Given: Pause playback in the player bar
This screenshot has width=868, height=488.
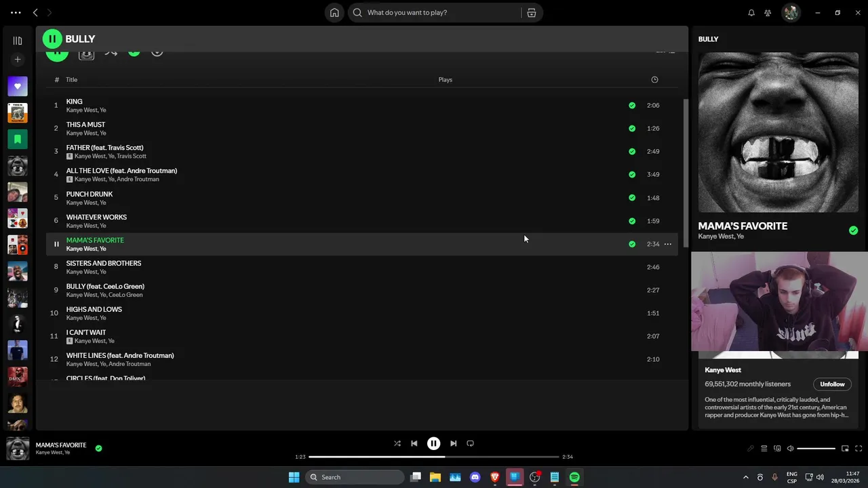Looking at the screenshot, I should click(433, 443).
